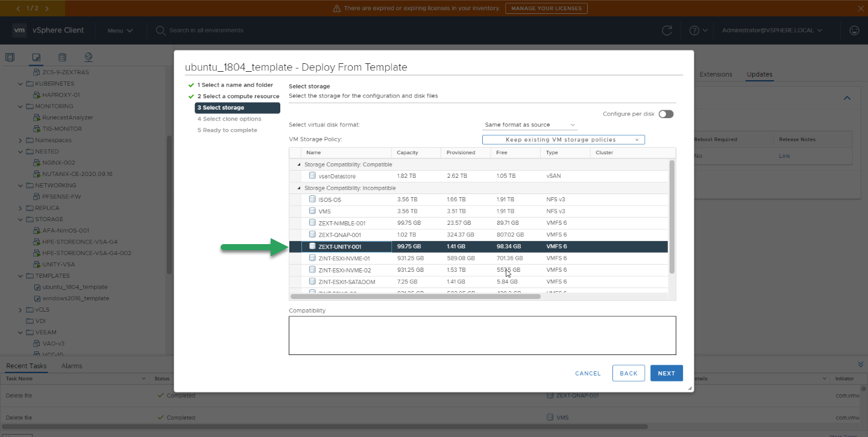Open the Administrator@VSPHERE.LOCAL user dropdown
Screen dimensions: 868x437
pos(772,30)
